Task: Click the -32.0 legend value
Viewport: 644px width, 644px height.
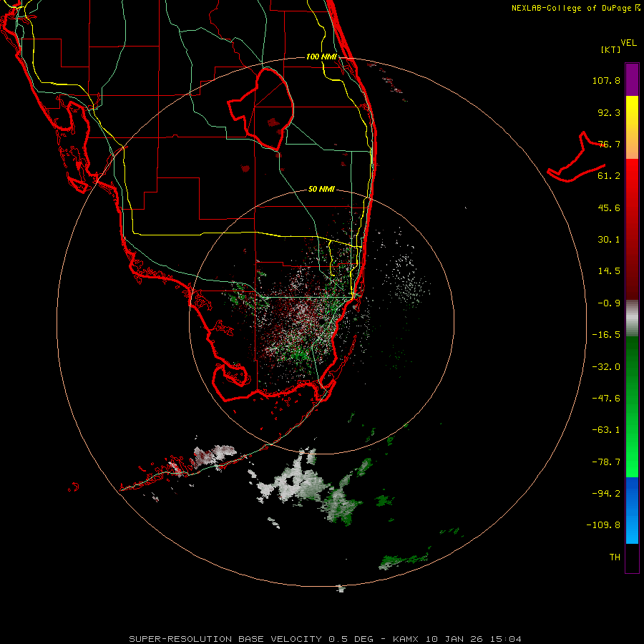Action: pyautogui.click(x=606, y=367)
